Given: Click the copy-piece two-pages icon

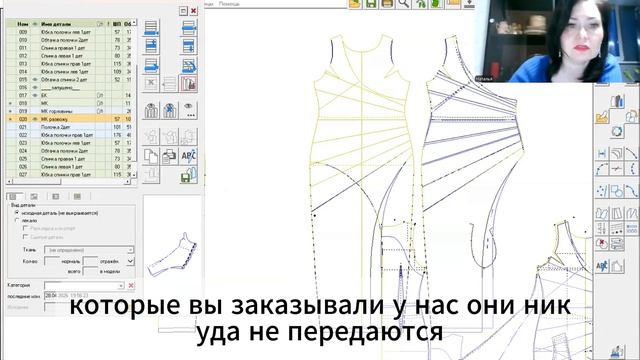Looking at the screenshot, I should tap(151, 156).
